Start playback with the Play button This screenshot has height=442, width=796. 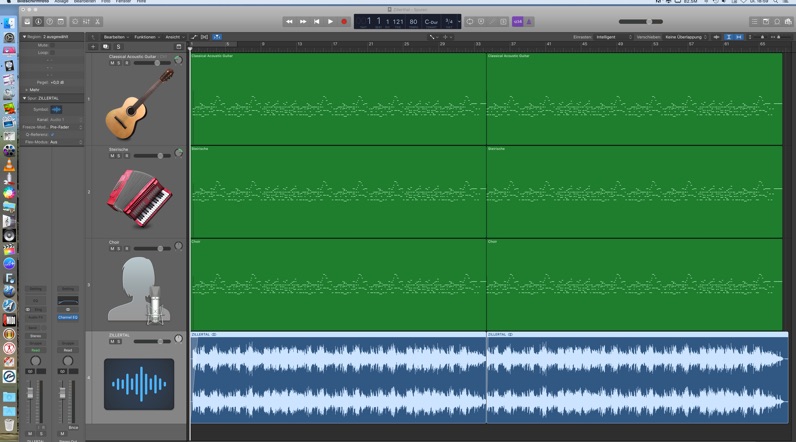pyautogui.click(x=330, y=22)
